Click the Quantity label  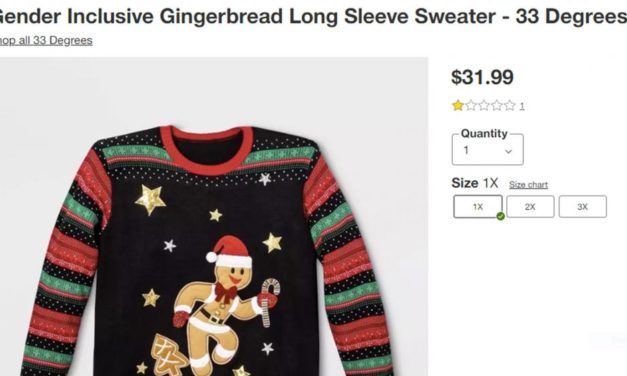point(484,133)
